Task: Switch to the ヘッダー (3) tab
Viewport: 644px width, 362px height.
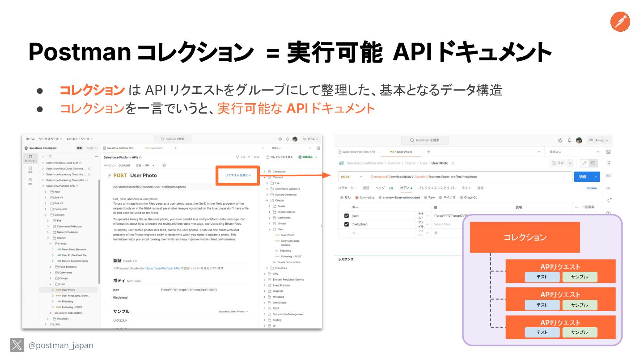Action: point(384,188)
